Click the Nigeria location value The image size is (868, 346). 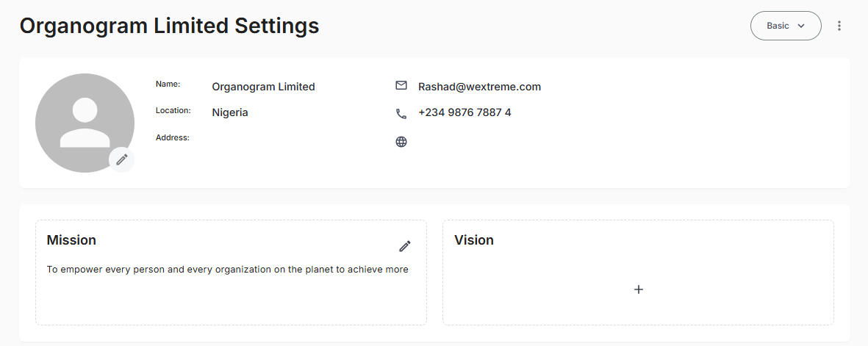pos(230,112)
